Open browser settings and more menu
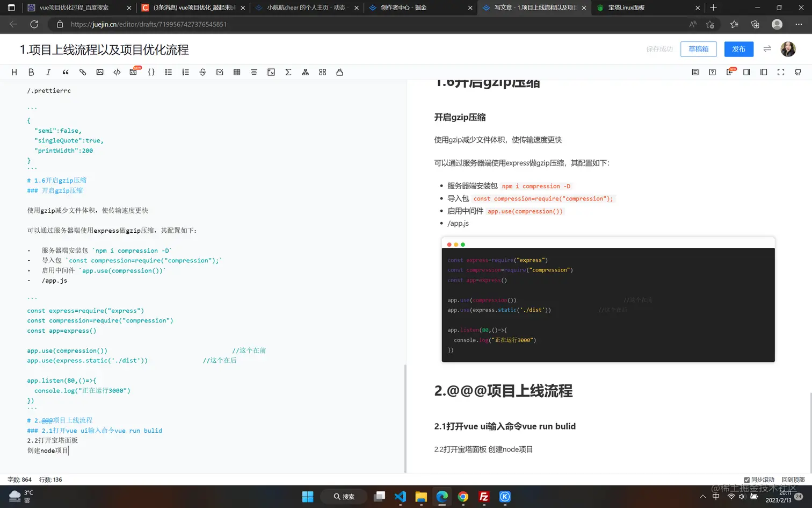Viewport: 812px width, 508px height. tap(799, 24)
